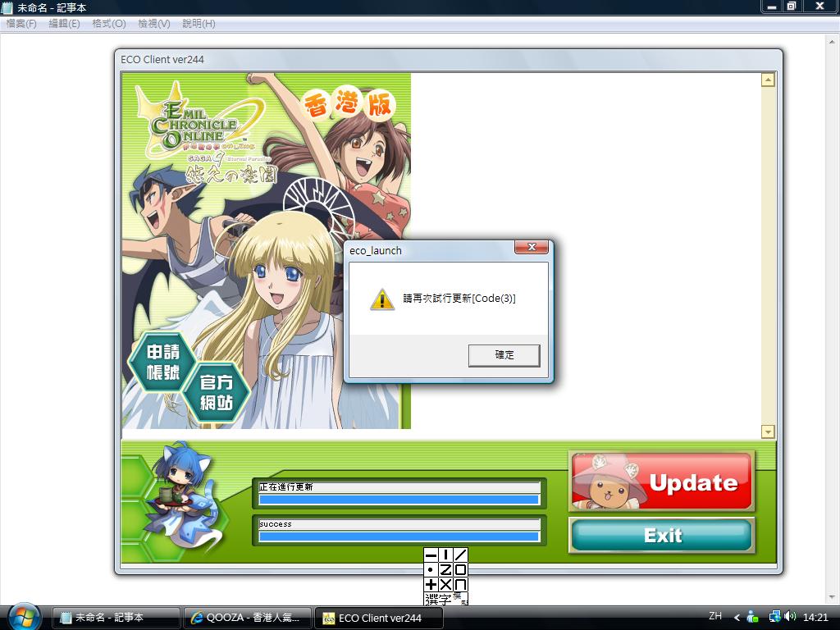Click the 選字 character selection cell
Image resolution: width=840 pixels, height=630 pixels.
coord(438,598)
